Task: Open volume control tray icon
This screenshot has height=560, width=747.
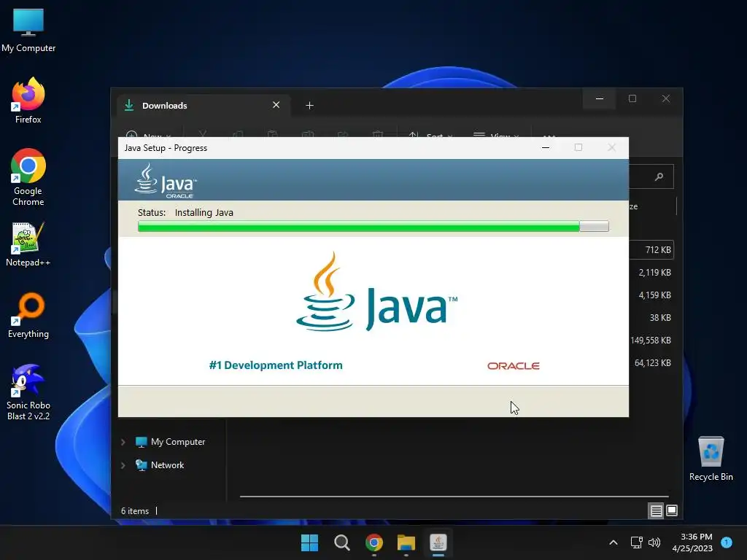Action: point(654,542)
